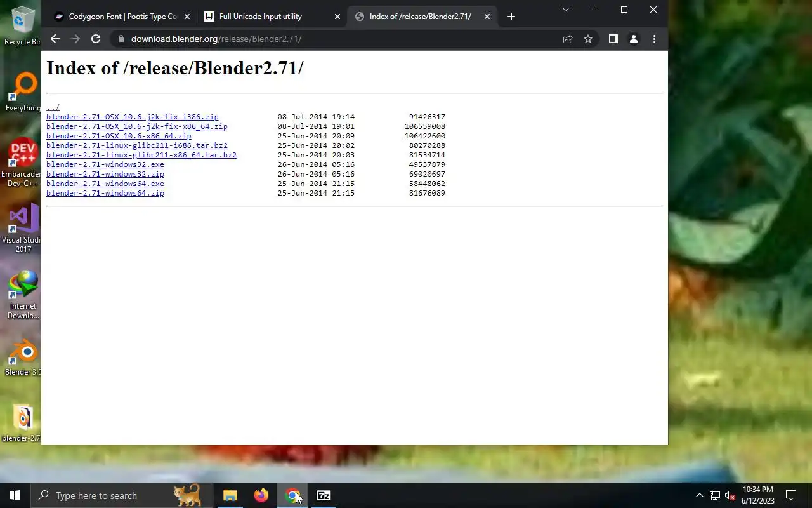Viewport: 812px width, 508px height.
Task: Open the Chrome profile menu
Action: click(x=633, y=39)
